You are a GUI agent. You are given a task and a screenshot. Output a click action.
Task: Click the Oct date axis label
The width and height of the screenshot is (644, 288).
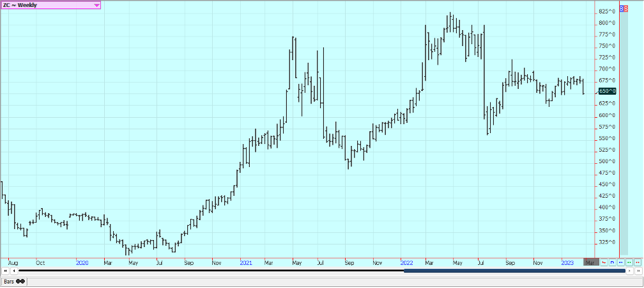[x=40, y=262]
